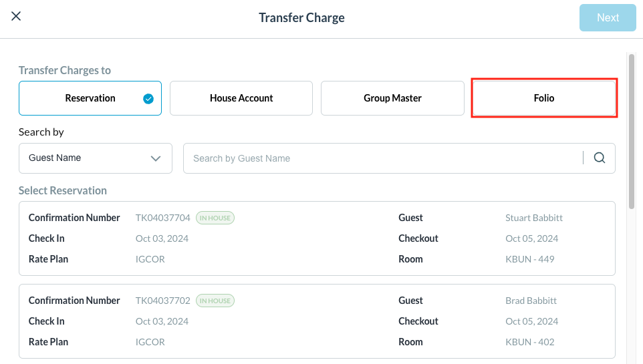The image size is (643, 364).
Task: Click the Reservation checkmark icon
Action: pyautogui.click(x=148, y=99)
